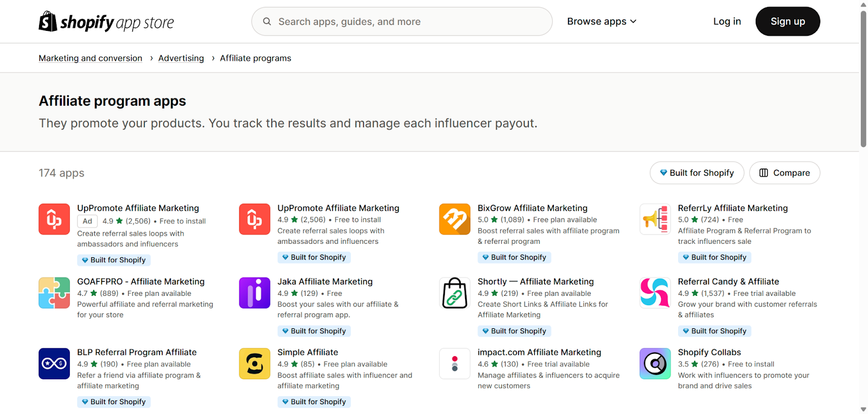Click the Built for Shopify diamond filter icon

click(x=663, y=173)
